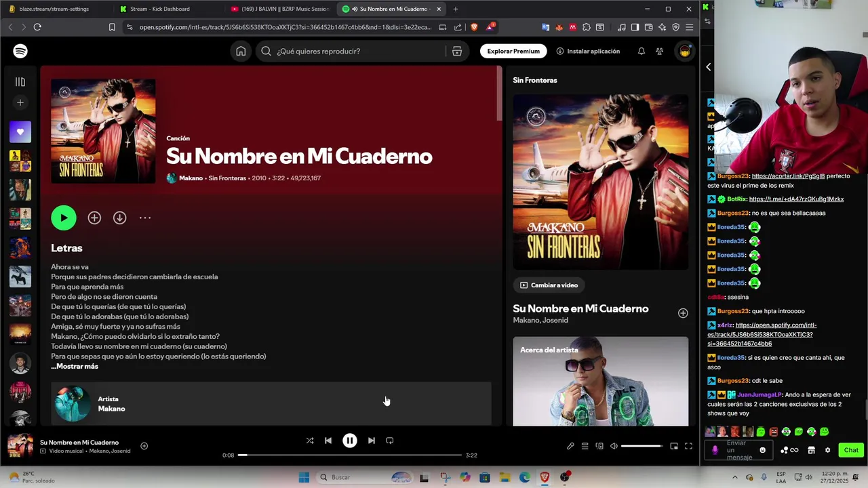868x488 pixels.
Task: Open the emoji picker in chat
Action: click(762, 450)
